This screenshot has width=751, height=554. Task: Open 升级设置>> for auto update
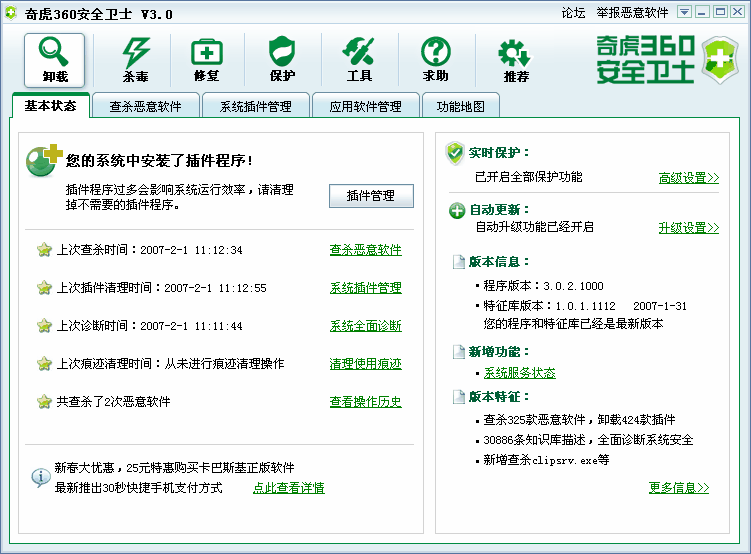coord(689,227)
